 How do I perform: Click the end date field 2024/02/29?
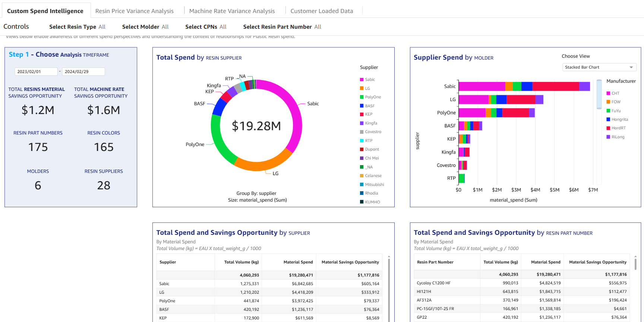83,72
